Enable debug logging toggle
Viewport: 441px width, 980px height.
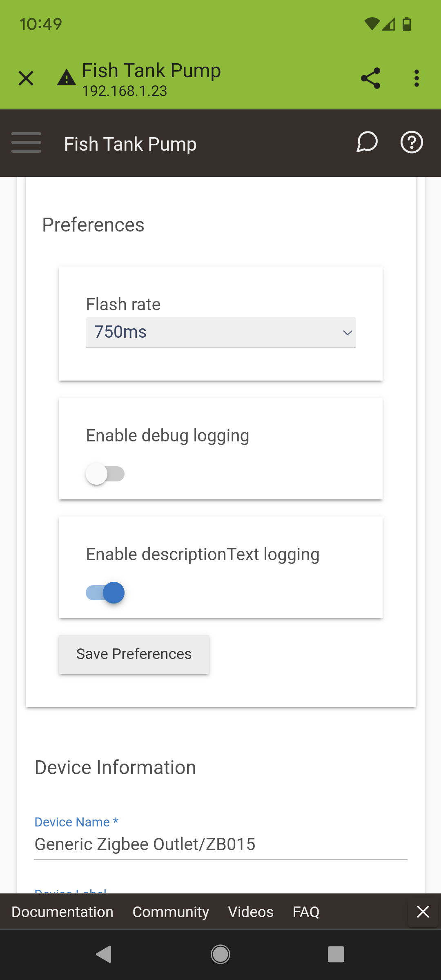tap(105, 474)
